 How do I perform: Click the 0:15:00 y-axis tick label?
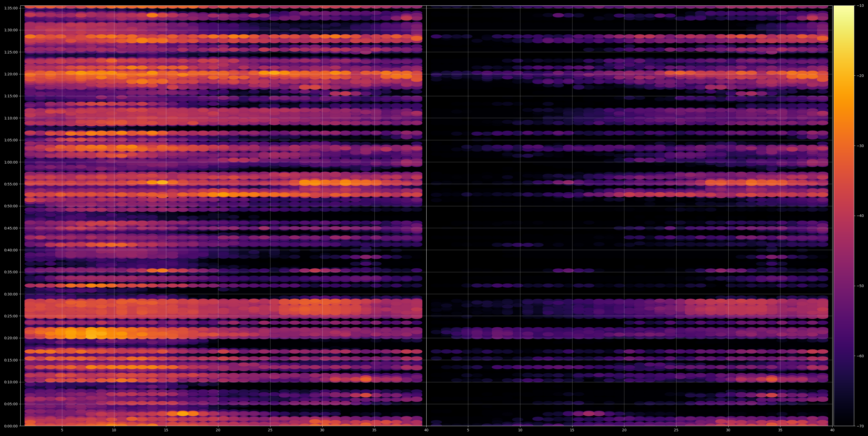(11, 360)
